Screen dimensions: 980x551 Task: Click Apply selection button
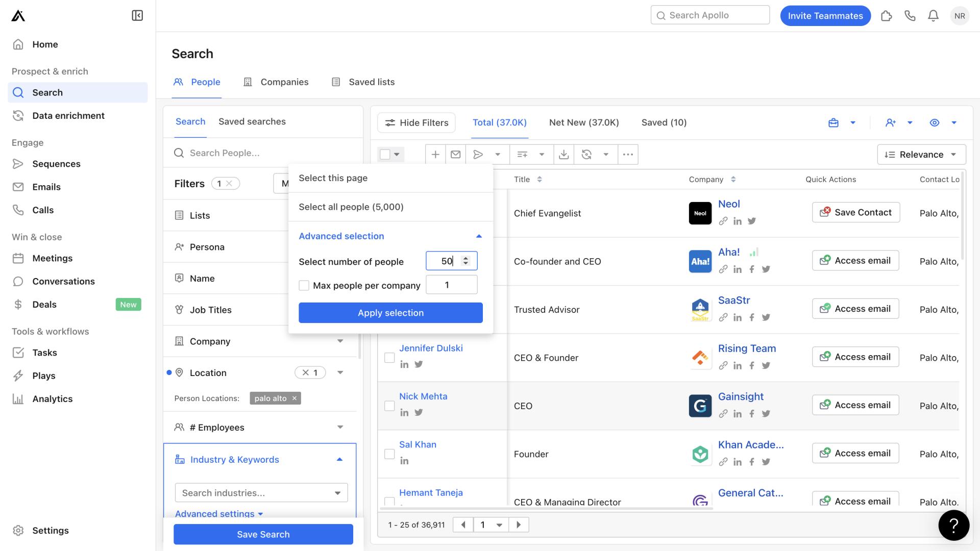[x=390, y=312]
